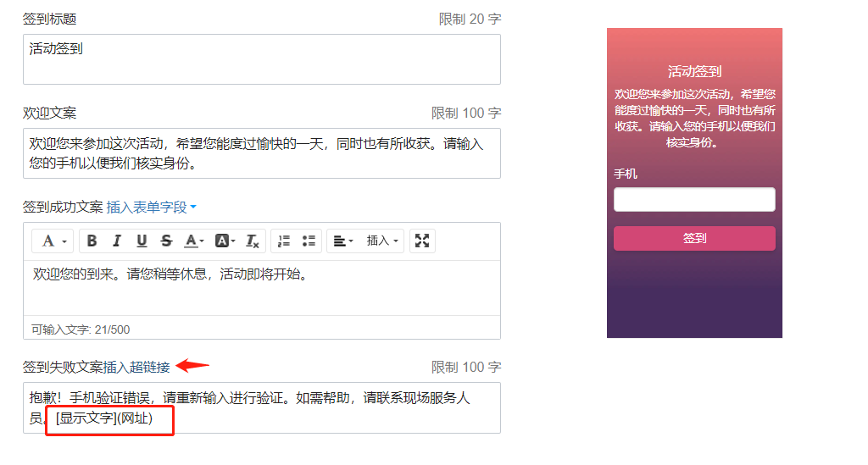868x465 pixels.
Task: Open the background color dropdown
Action: tap(225, 241)
